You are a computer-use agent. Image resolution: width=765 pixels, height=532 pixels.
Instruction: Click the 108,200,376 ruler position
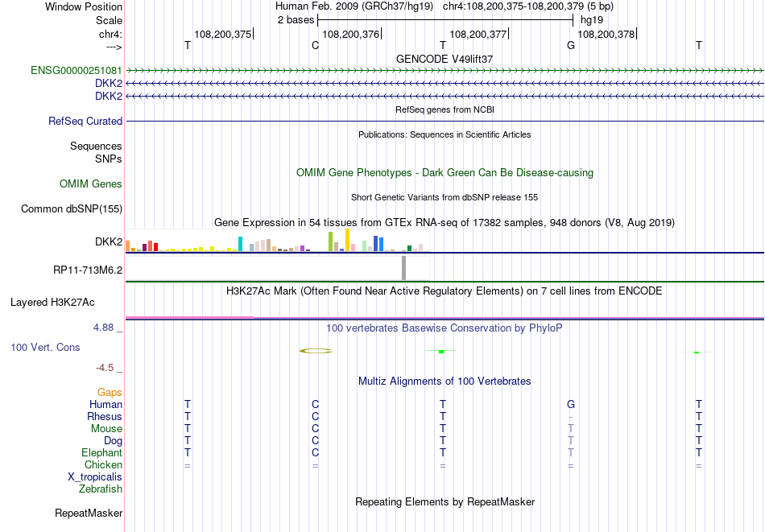click(x=351, y=34)
